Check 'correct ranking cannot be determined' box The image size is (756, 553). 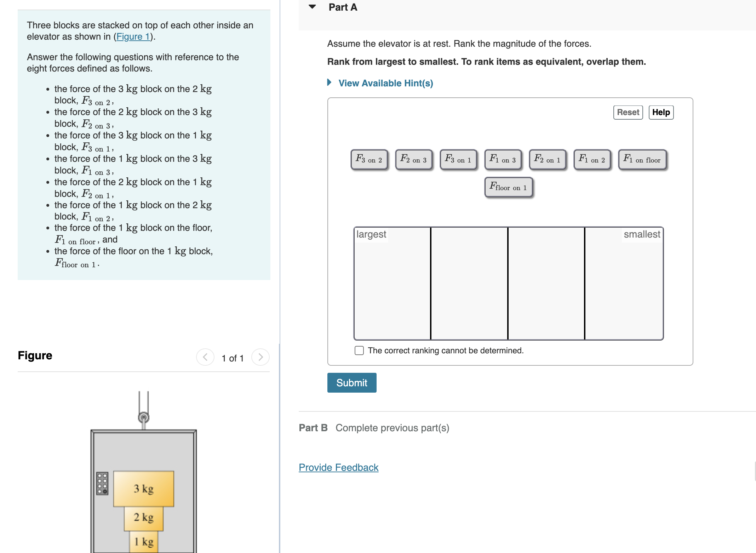pyautogui.click(x=359, y=350)
